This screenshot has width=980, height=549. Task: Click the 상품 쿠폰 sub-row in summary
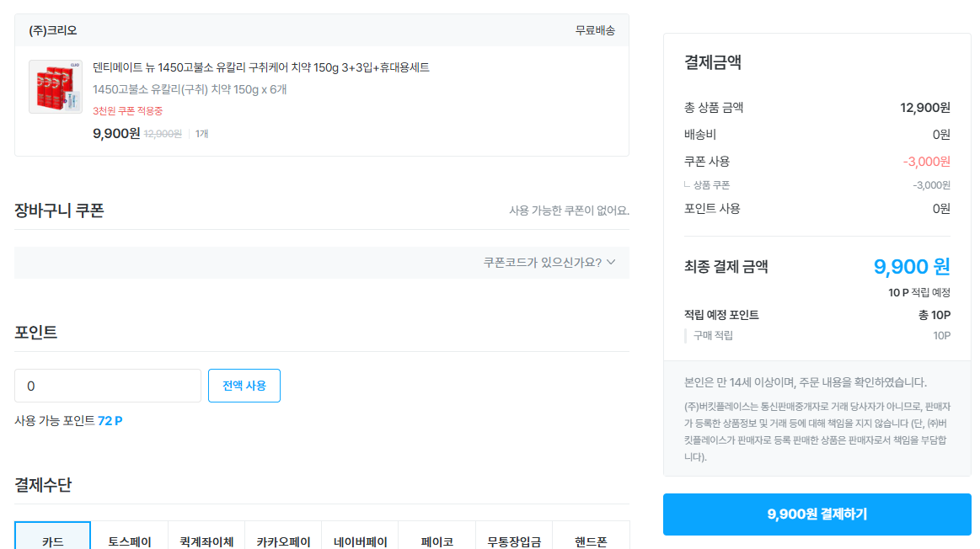(x=711, y=185)
